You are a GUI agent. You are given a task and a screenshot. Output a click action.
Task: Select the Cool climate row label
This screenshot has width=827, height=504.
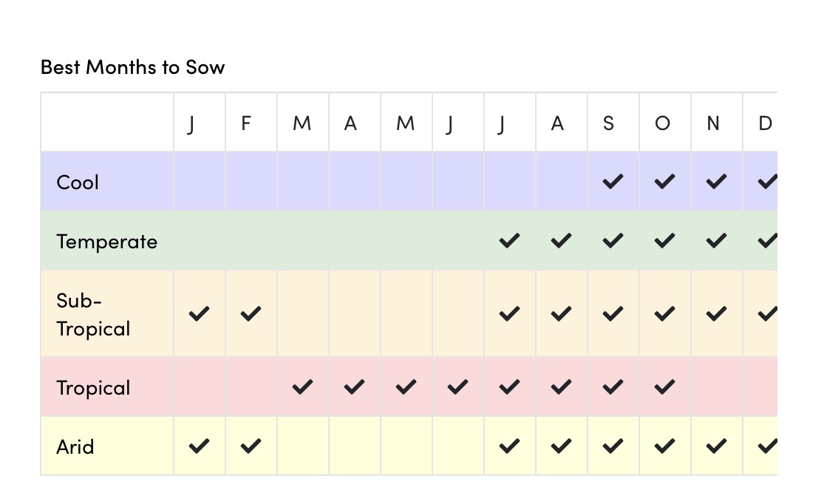pyautogui.click(x=78, y=183)
